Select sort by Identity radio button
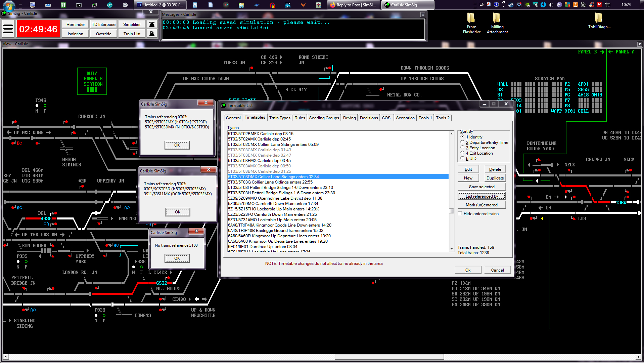 (462, 137)
